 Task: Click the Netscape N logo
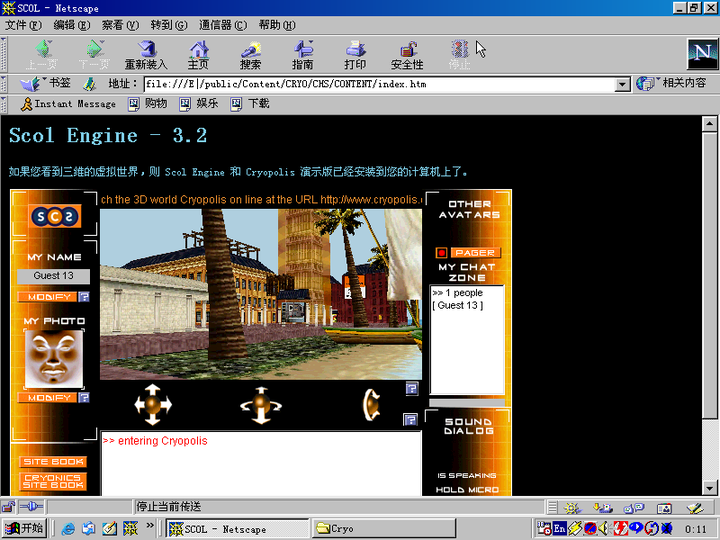(702, 54)
